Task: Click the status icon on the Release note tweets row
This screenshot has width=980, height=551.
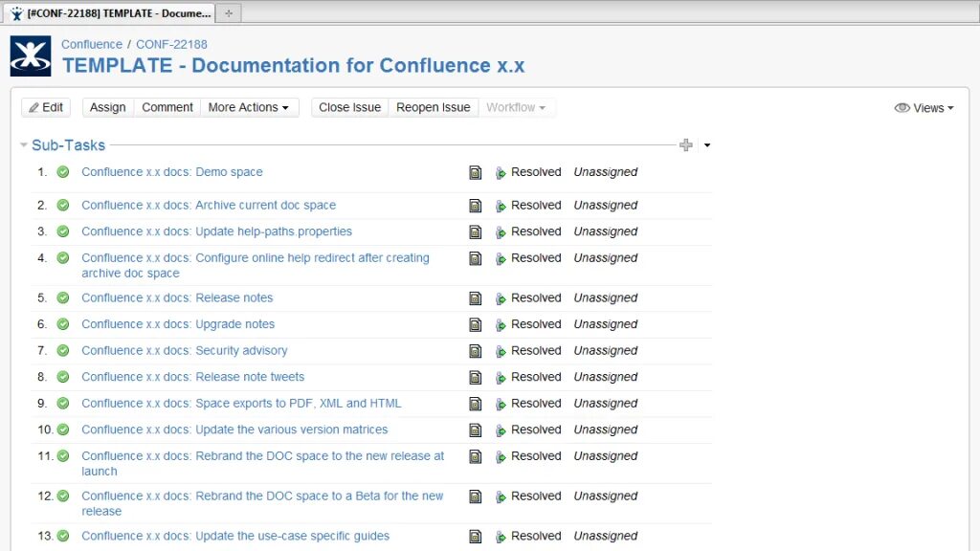Action: (x=500, y=378)
